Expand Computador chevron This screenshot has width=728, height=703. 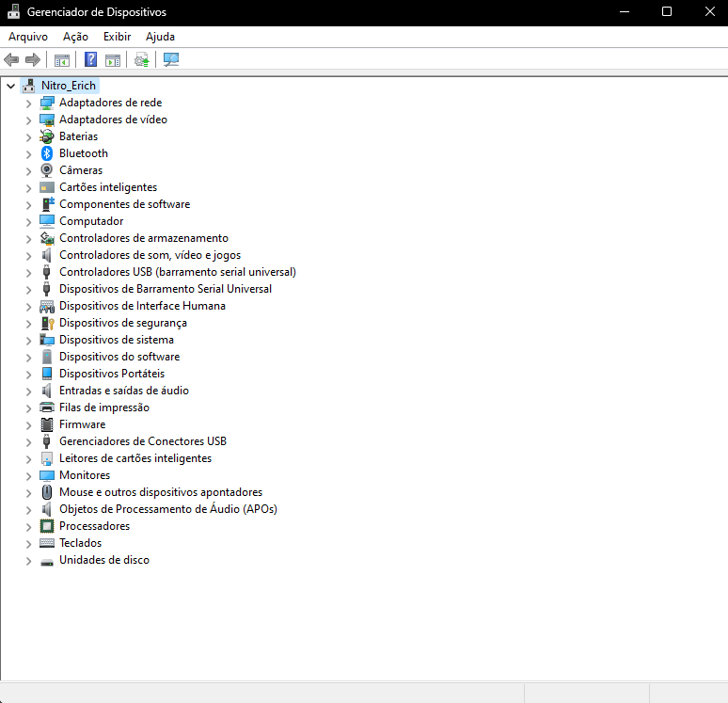29,222
